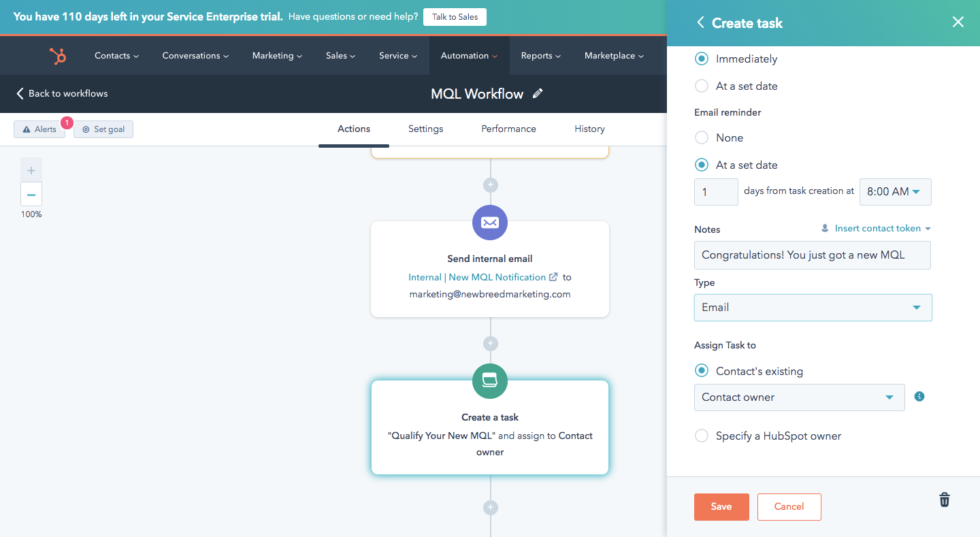980x537 pixels.
Task: Select the first 'At a set date' radio under Immediately
Action: [702, 86]
